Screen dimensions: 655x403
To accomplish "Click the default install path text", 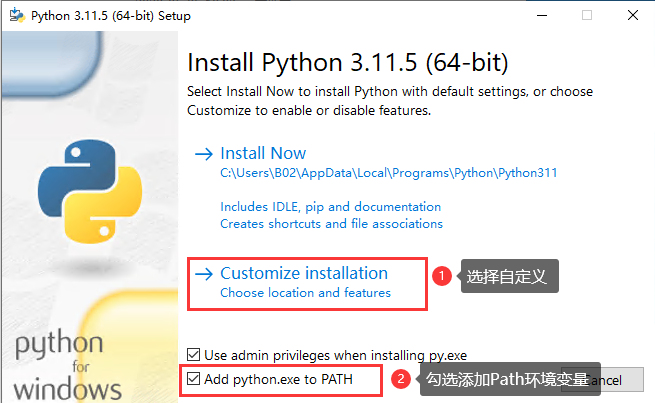I will 388,173.
